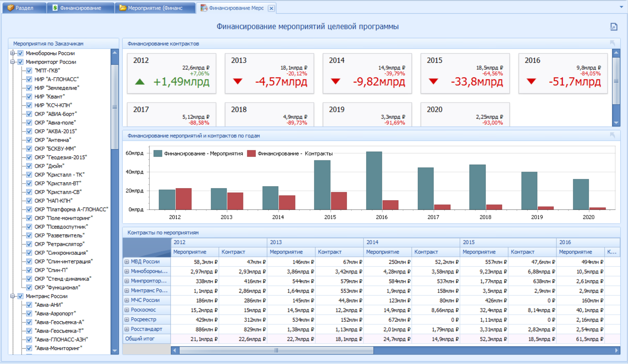Click the table horizontal scrollbar thumb
The image size is (628, 364).
click(276, 351)
